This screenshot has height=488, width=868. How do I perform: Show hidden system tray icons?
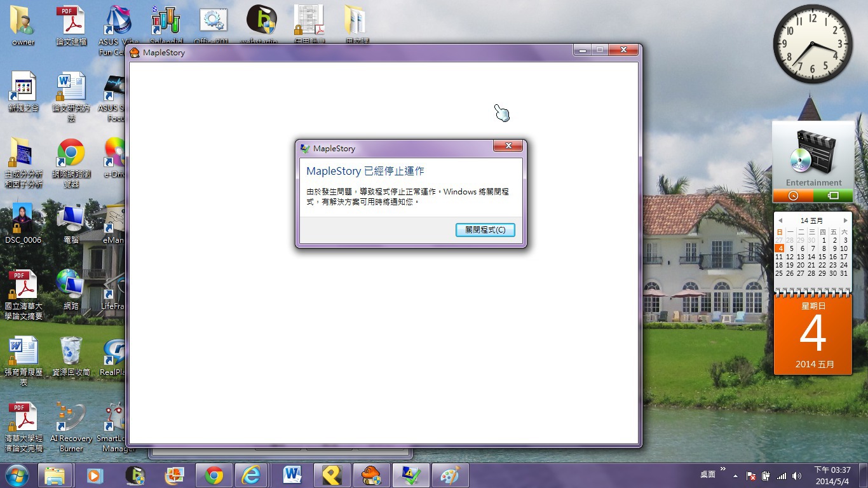click(735, 476)
